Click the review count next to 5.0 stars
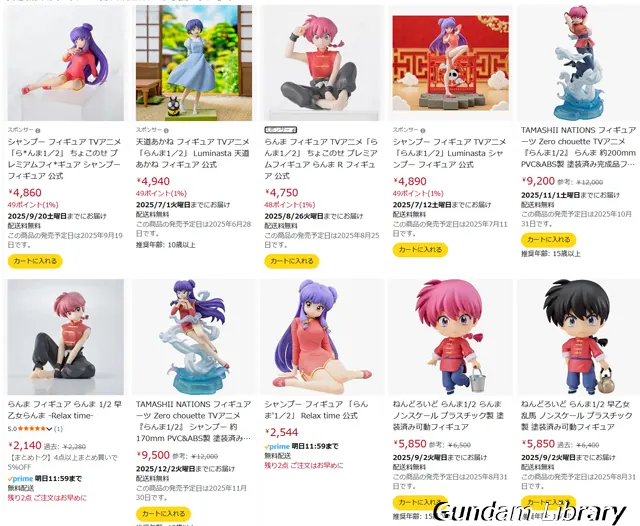 click(x=58, y=429)
